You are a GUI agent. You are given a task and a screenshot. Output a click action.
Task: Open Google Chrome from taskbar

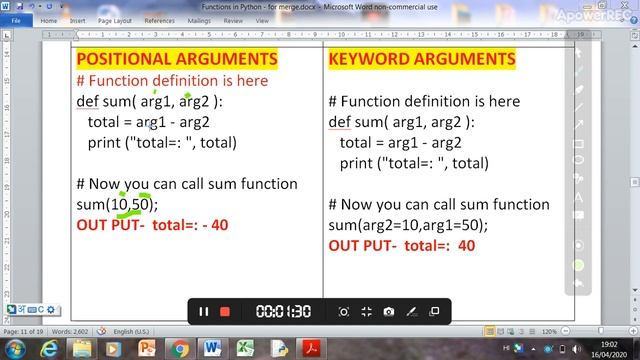click(180, 349)
